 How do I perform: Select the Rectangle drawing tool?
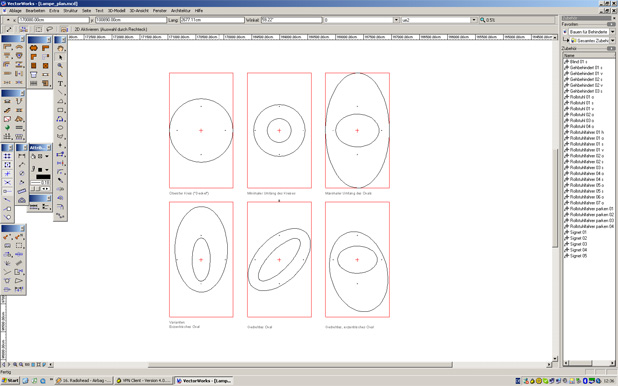[x=60, y=110]
